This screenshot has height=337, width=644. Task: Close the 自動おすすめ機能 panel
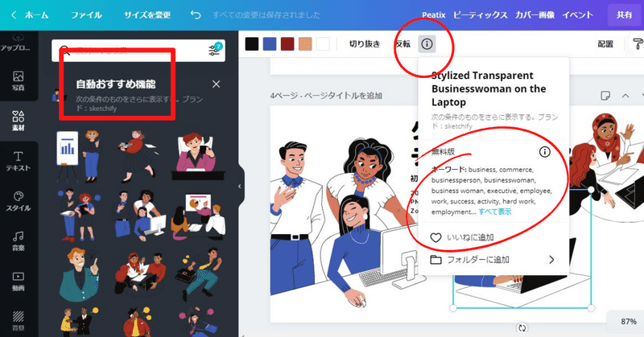click(216, 84)
